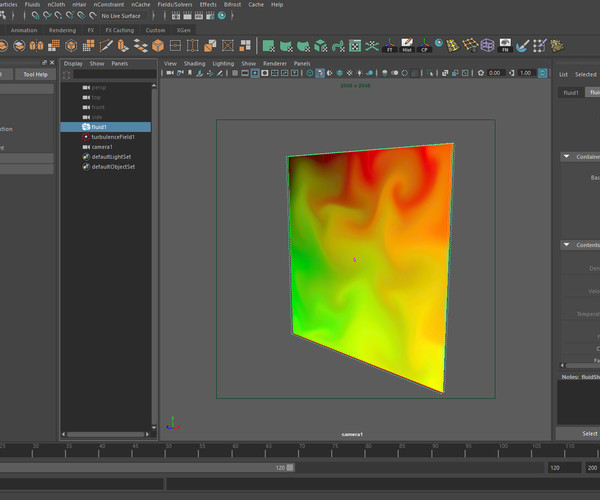Open the Fluids menu
Image resolution: width=600 pixels, height=500 pixels.
(33, 5)
